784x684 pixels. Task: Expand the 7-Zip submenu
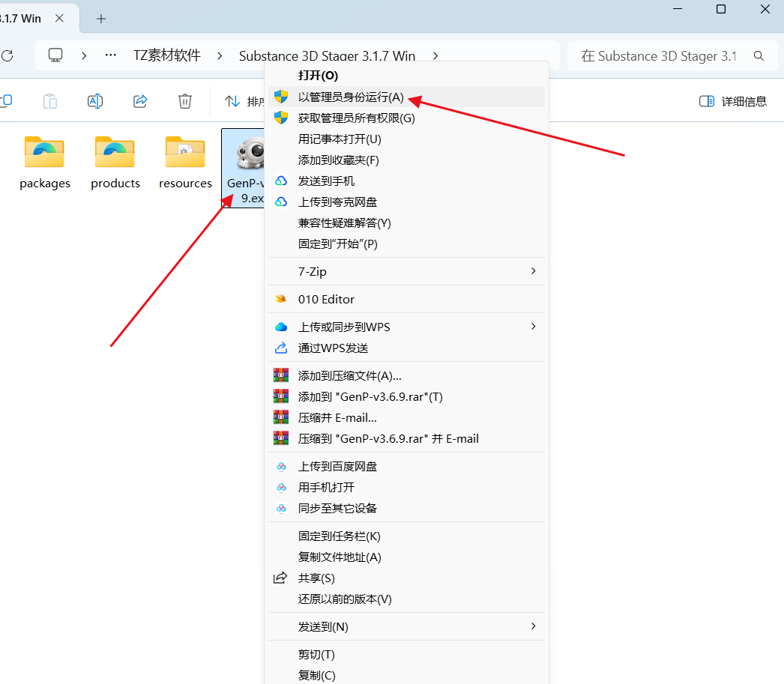tap(406, 271)
